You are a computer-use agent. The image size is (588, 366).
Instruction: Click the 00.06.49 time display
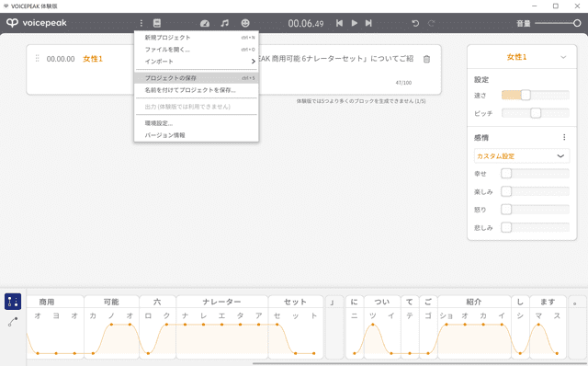[x=306, y=23]
